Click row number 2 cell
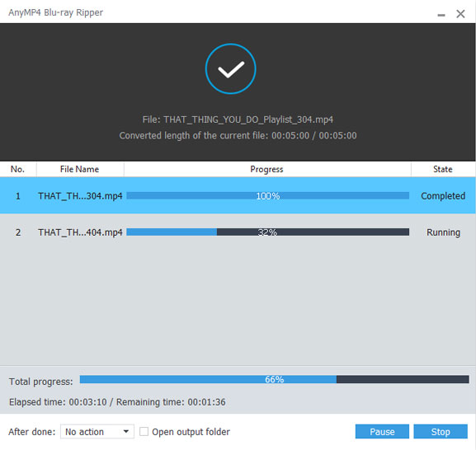476x450 pixels. click(18, 232)
